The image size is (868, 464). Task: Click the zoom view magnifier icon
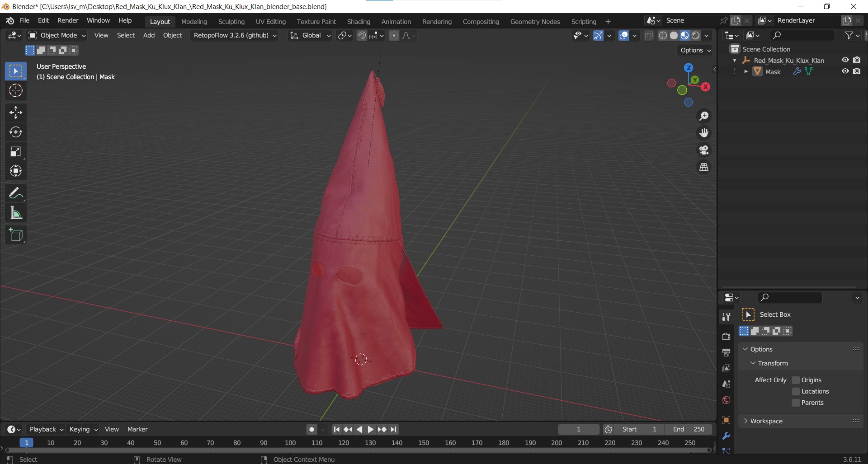pyautogui.click(x=704, y=116)
